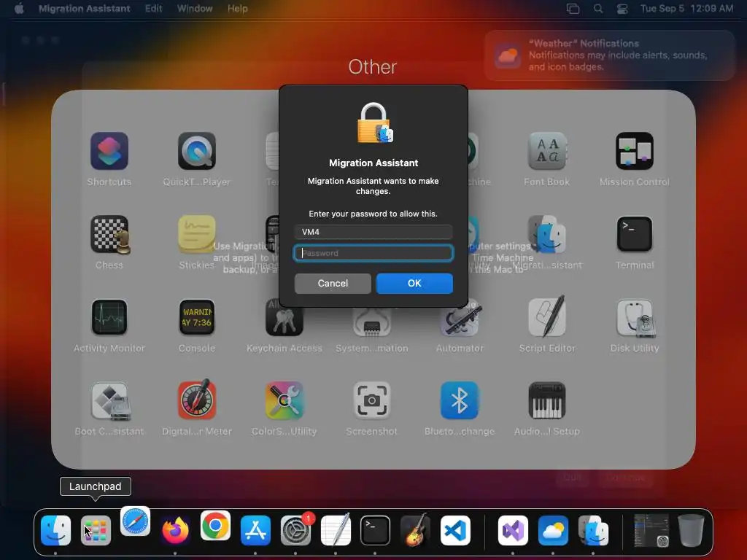Screen dimensions: 747x560
Task: Click Migration Assistant icon in Dock
Action: (593, 530)
